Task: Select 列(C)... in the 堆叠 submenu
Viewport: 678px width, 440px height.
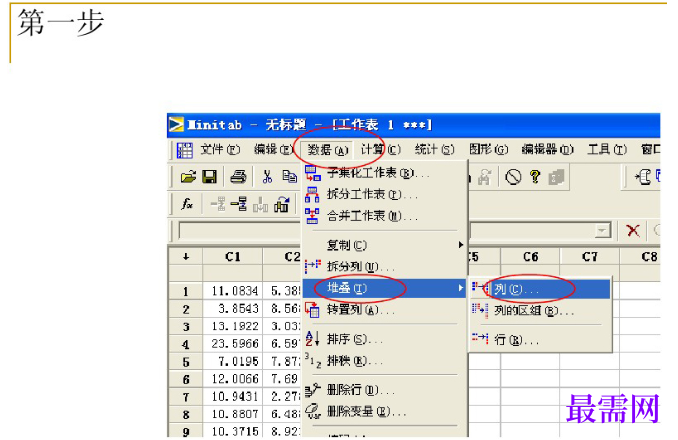Action: click(540, 289)
